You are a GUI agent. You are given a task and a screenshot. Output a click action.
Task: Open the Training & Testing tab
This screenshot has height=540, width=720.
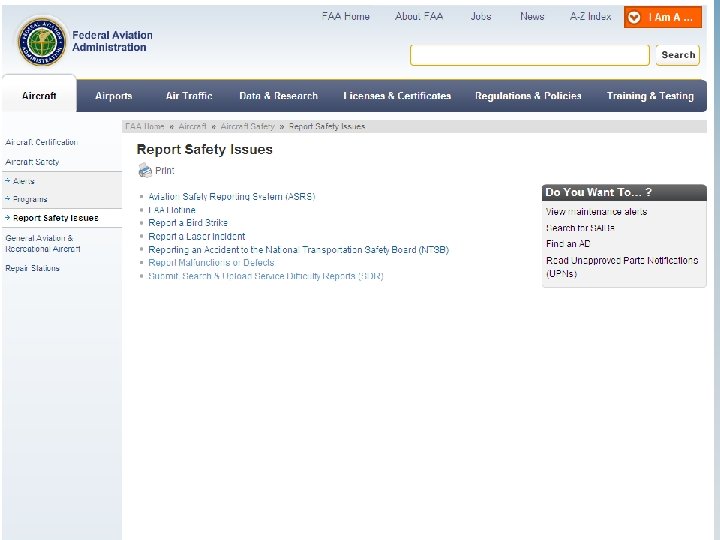650,96
